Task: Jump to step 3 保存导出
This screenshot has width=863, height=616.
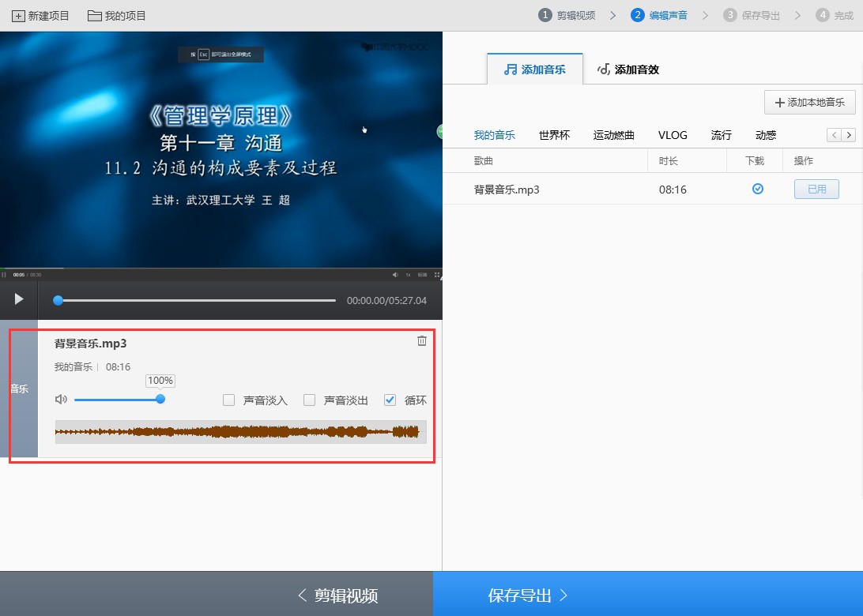Action: 752,16
